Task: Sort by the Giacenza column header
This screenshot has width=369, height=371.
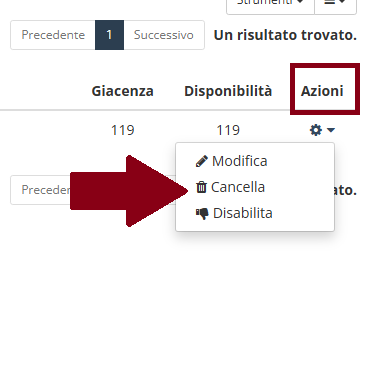Action: 122,91
